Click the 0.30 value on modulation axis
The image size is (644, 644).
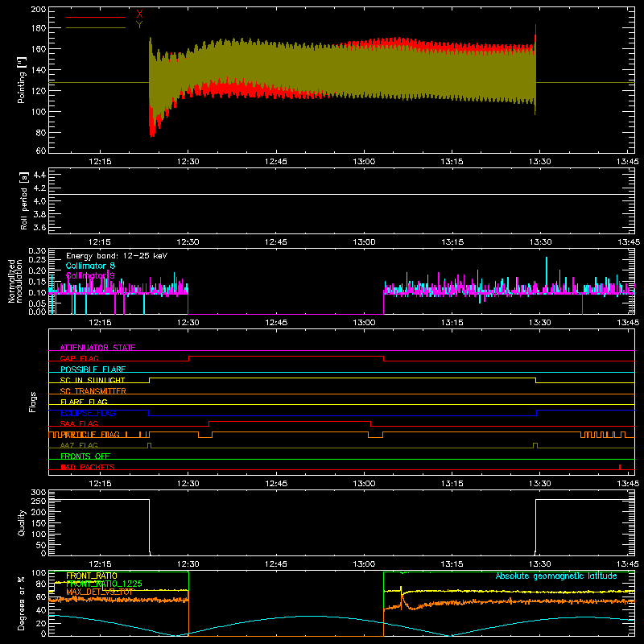[37, 251]
